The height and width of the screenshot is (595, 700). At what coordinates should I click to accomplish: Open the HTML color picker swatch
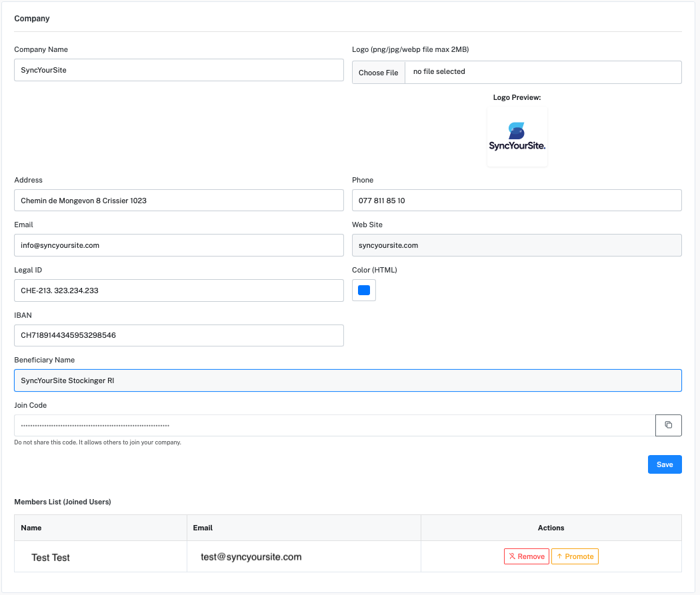tap(364, 290)
